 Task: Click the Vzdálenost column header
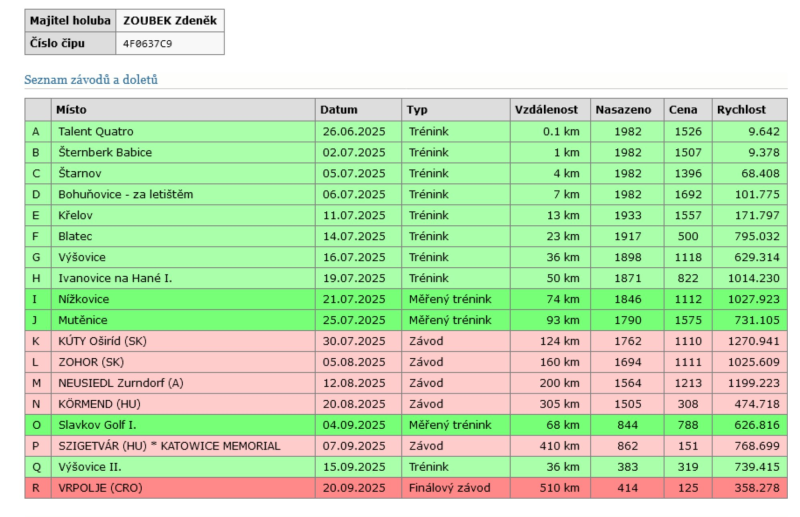(546, 109)
